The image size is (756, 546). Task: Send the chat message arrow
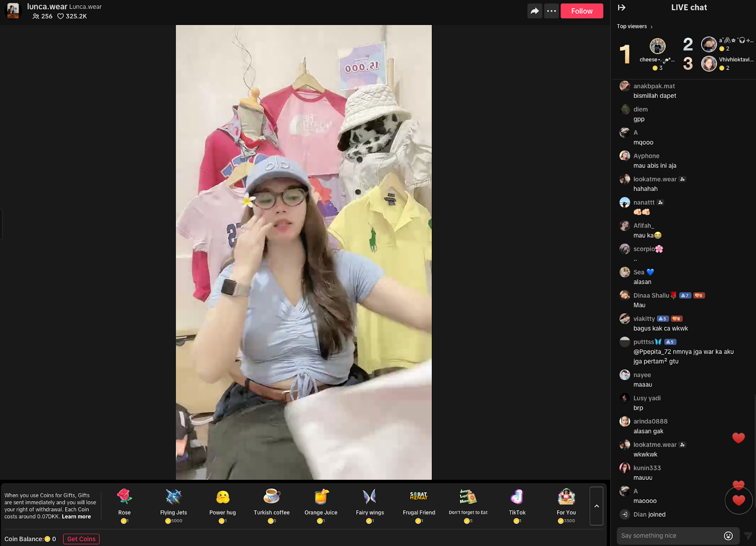coord(747,536)
